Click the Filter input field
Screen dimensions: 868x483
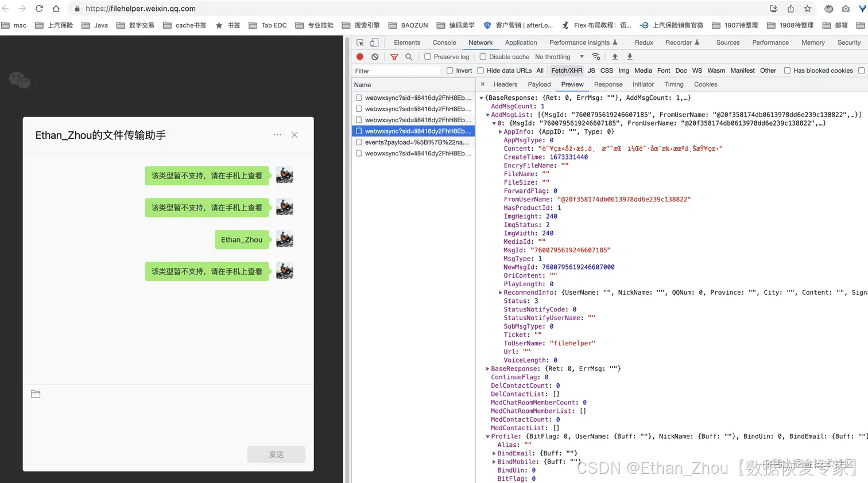pos(396,71)
